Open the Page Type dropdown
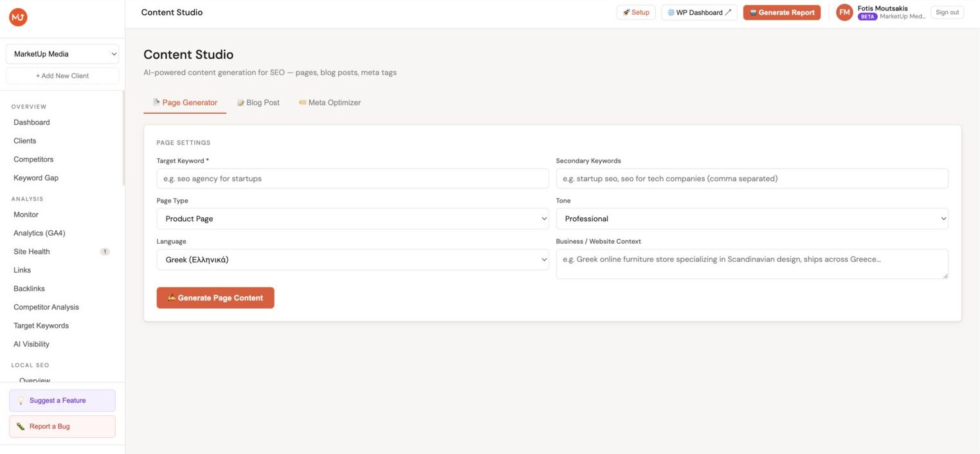Viewport: 980px width, 454px height. [352, 219]
